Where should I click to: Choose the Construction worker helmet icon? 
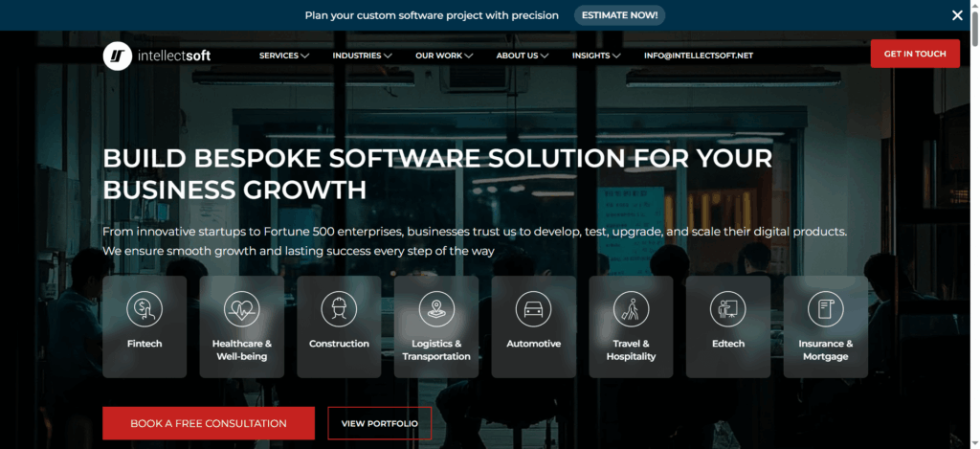[x=339, y=309]
